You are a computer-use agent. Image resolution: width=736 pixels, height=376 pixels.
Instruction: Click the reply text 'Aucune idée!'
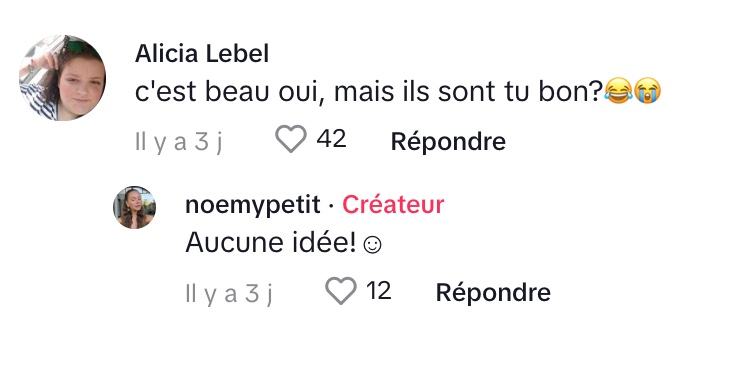pyautogui.click(x=271, y=243)
